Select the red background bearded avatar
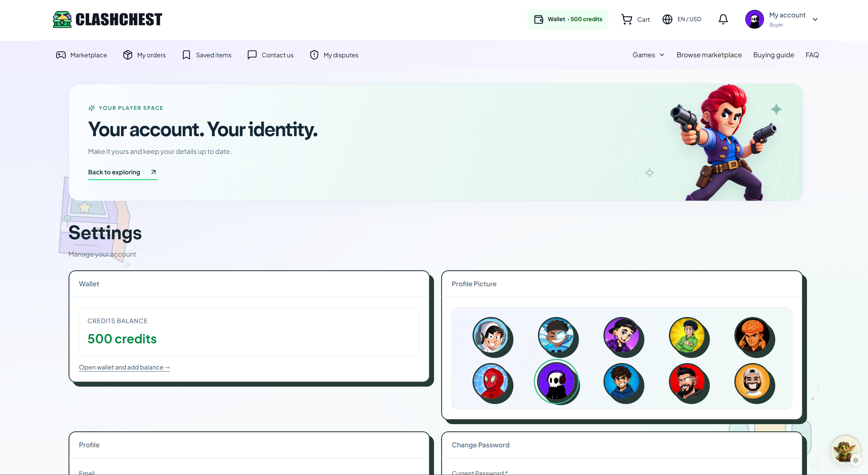The width and height of the screenshot is (868, 475). tap(687, 382)
